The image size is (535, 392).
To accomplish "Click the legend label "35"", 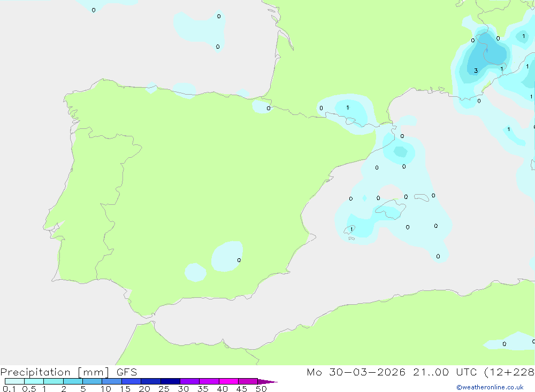I will pos(203,389).
